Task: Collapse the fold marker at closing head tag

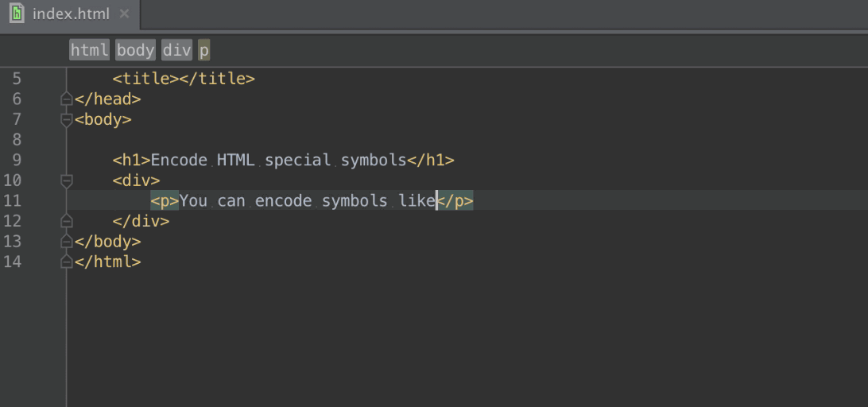Action: pyautogui.click(x=67, y=99)
